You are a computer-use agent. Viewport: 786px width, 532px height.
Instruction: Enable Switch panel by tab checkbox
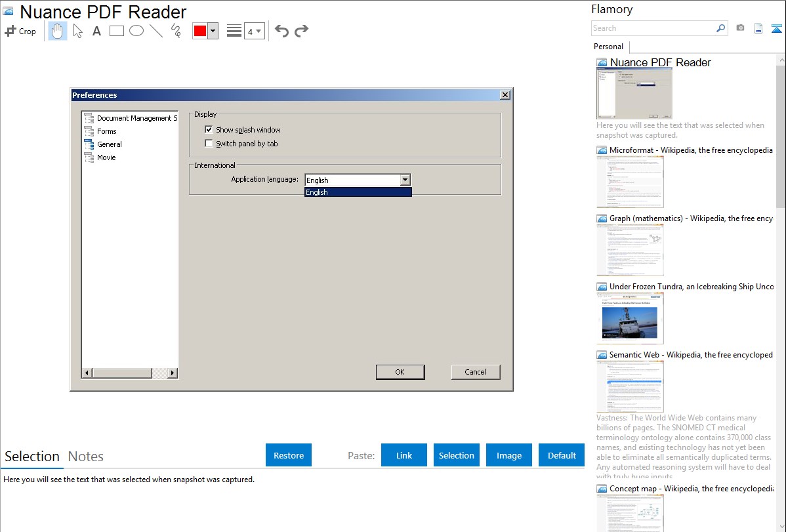(209, 144)
